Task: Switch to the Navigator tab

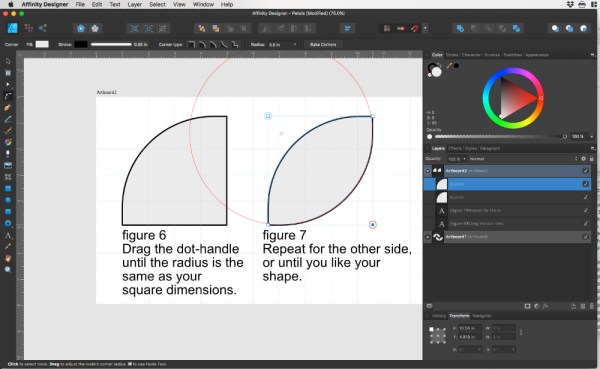Action: pyautogui.click(x=482, y=316)
